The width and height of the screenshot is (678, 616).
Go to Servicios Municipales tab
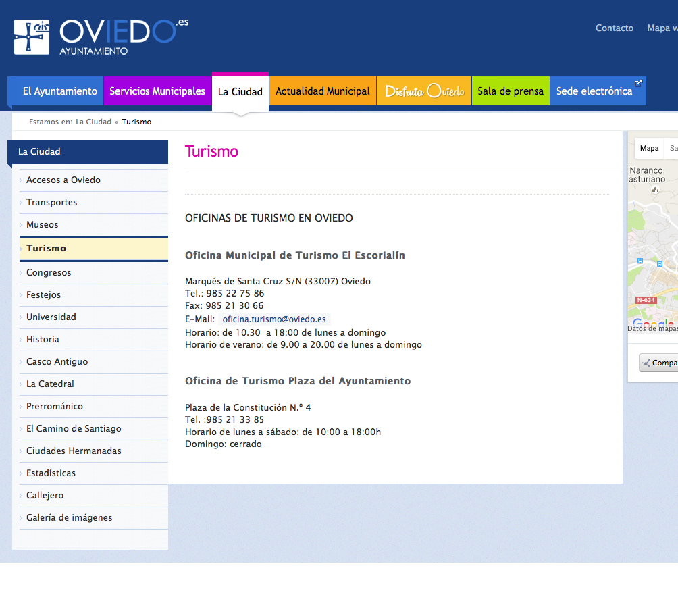pyautogui.click(x=157, y=91)
